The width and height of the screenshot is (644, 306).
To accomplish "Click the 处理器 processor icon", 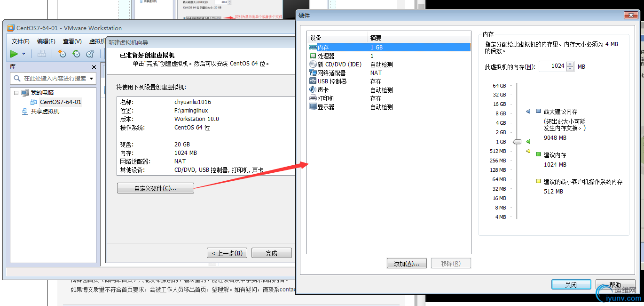I will click(x=313, y=56).
